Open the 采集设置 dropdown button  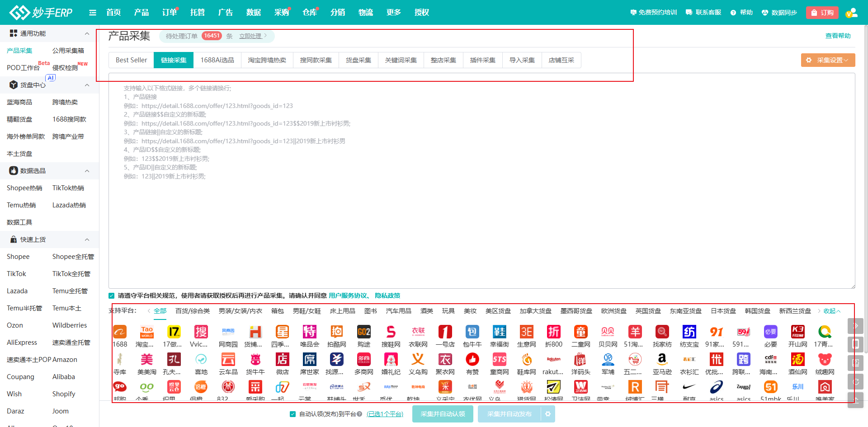click(828, 60)
